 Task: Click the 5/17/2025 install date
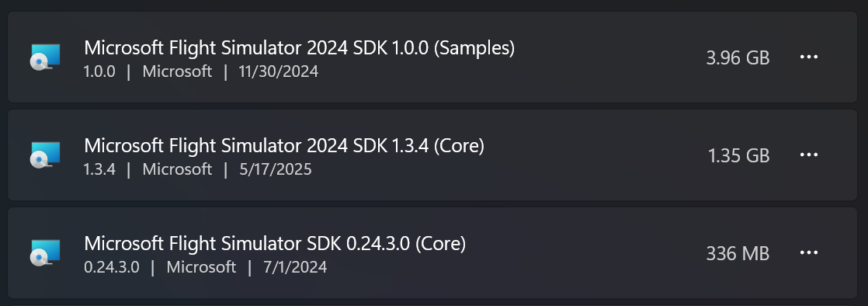[275, 169]
